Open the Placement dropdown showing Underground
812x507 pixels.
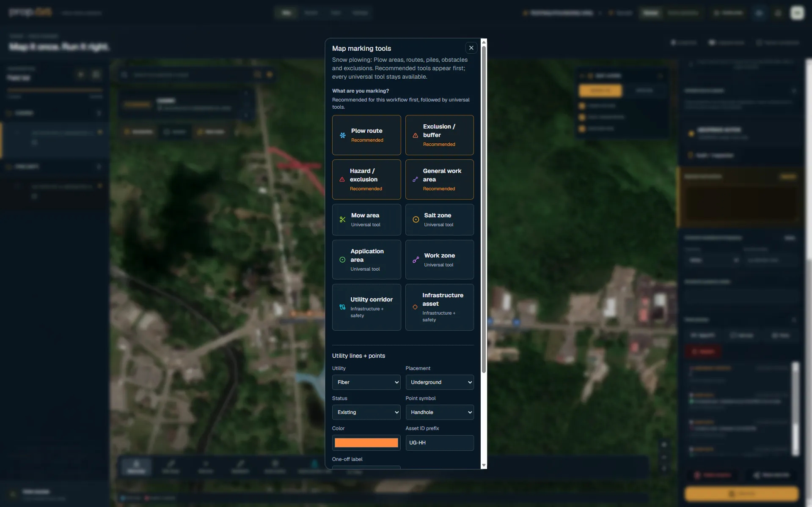(x=439, y=382)
